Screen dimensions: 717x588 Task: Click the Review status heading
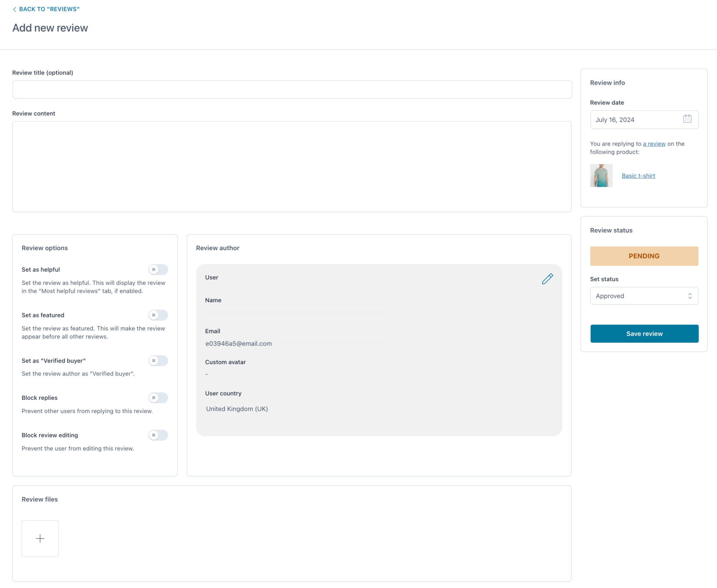[x=611, y=230]
